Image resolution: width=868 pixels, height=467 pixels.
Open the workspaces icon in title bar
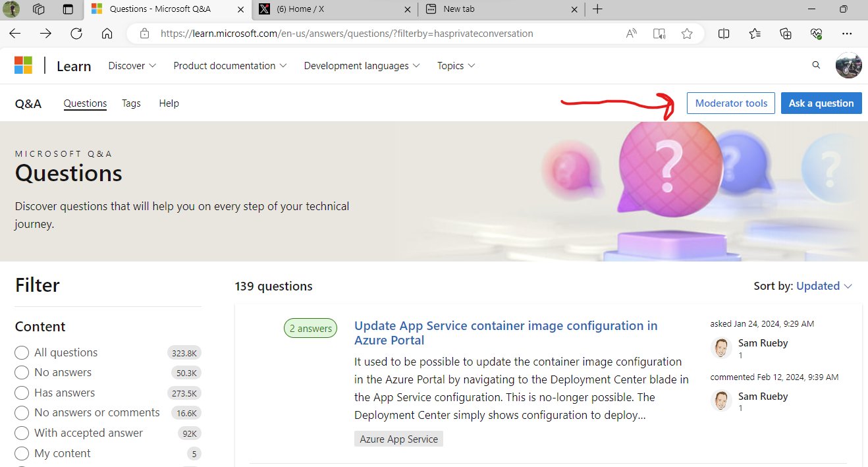coord(38,9)
